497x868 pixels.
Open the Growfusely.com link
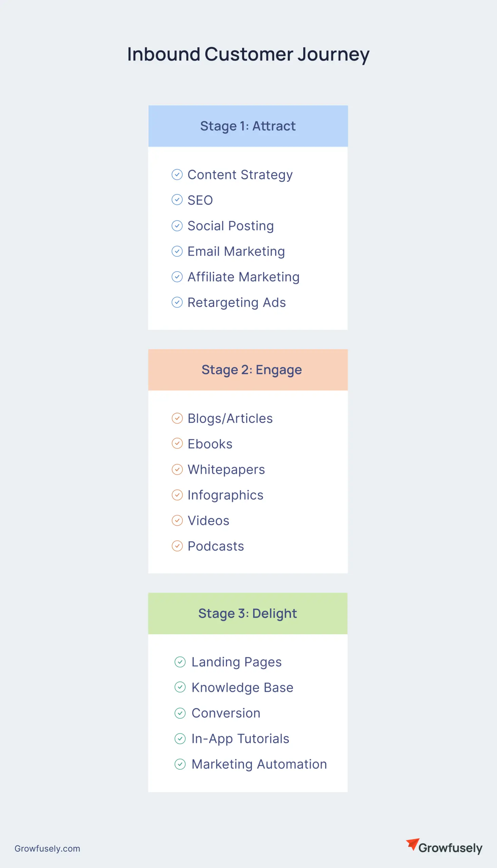pos(47,849)
